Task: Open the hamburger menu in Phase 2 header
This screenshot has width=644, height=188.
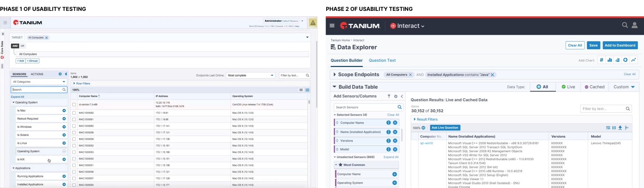Action: (x=332, y=25)
